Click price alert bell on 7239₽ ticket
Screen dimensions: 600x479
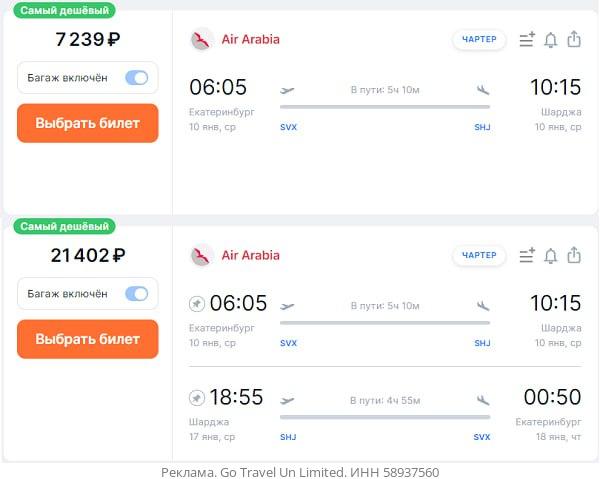pyautogui.click(x=551, y=40)
